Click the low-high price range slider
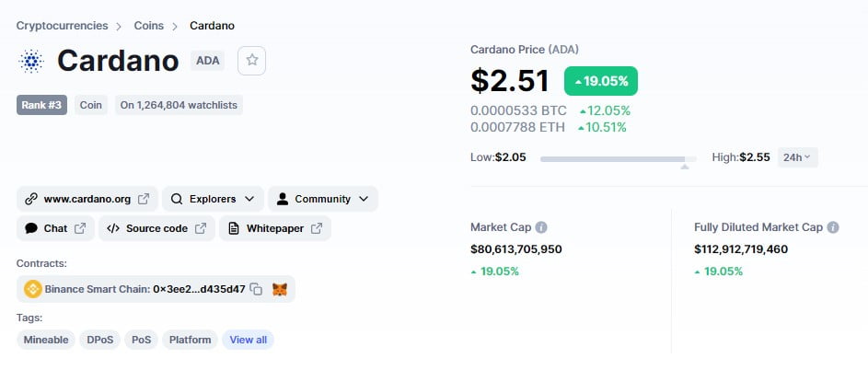This screenshot has width=868, height=370. (x=618, y=159)
